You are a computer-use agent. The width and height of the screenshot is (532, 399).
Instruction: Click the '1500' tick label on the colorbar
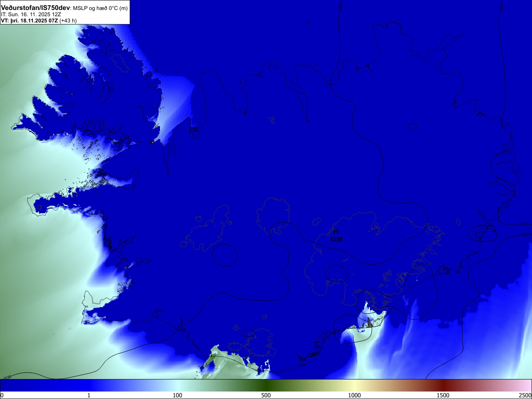pyautogui.click(x=443, y=395)
